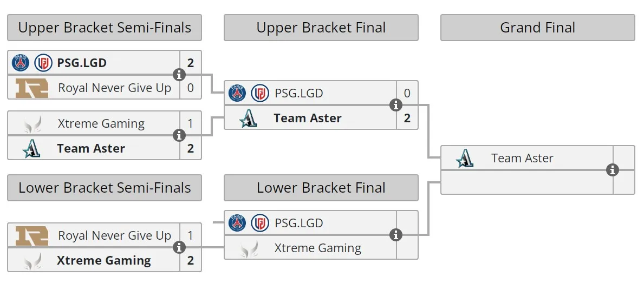The image size is (644, 283).
Task: Open match info for Xtreme Gaming vs Team Aster semi-final
Action: 179,135
